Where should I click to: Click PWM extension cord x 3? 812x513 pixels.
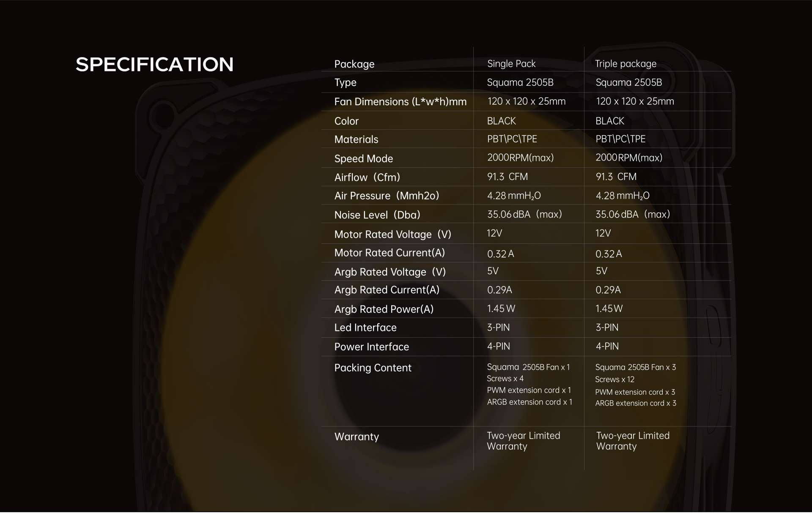pyautogui.click(x=635, y=392)
